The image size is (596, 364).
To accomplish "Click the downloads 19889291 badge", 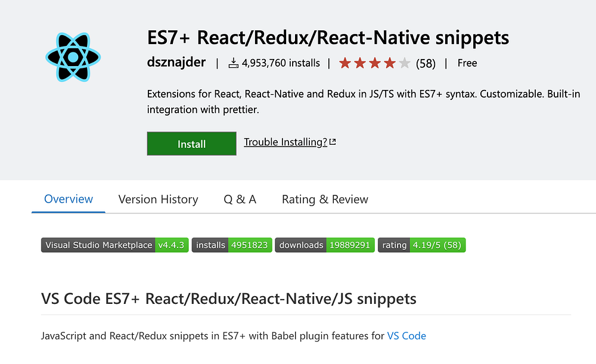I will tap(325, 245).
